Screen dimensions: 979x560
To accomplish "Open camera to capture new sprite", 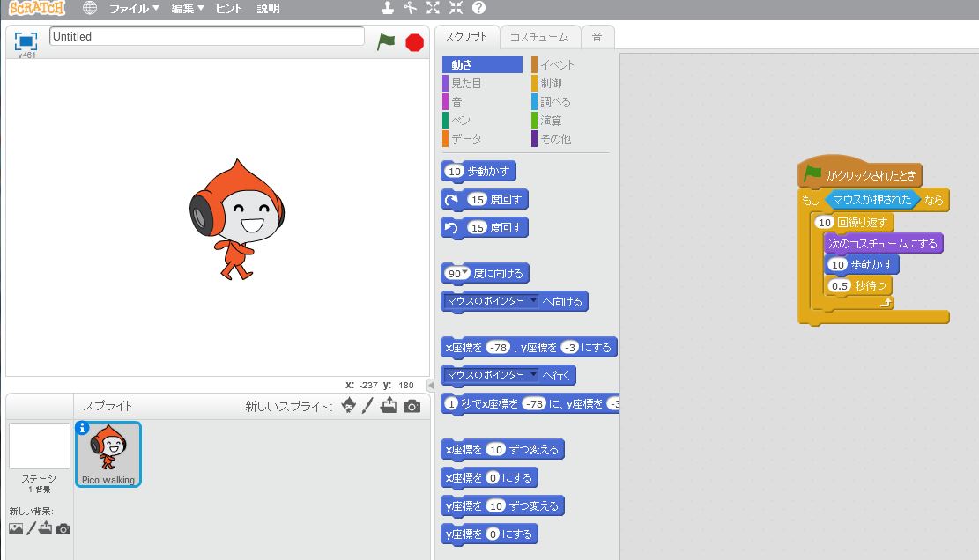I will 412,406.
